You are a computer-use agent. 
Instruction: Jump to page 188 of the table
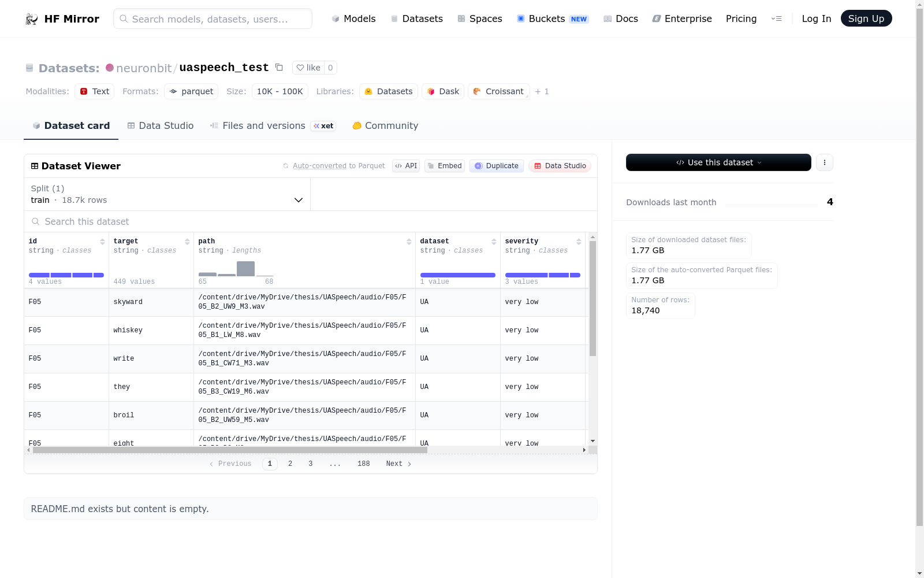(363, 464)
